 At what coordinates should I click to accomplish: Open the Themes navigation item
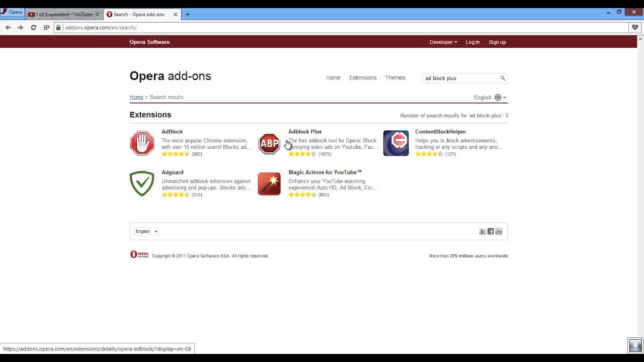tap(395, 78)
